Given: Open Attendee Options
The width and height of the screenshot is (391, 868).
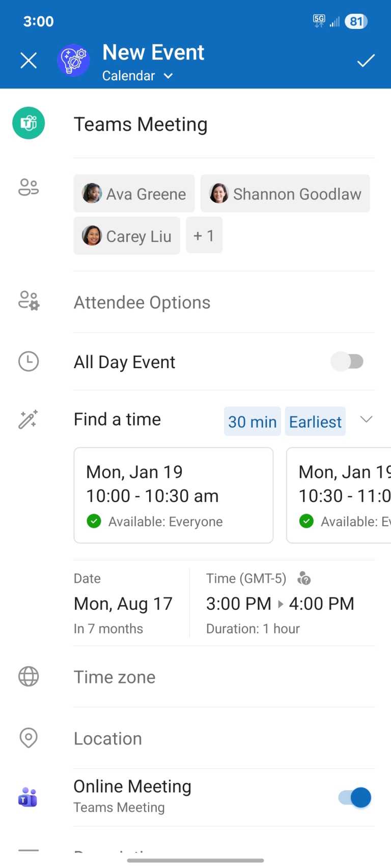Looking at the screenshot, I should [224, 303].
